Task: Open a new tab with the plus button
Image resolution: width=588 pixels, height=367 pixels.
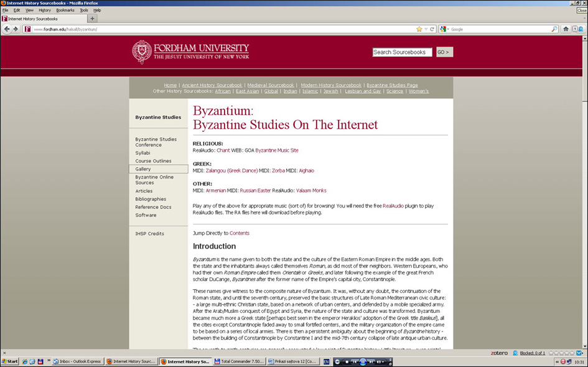Action: point(93,19)
